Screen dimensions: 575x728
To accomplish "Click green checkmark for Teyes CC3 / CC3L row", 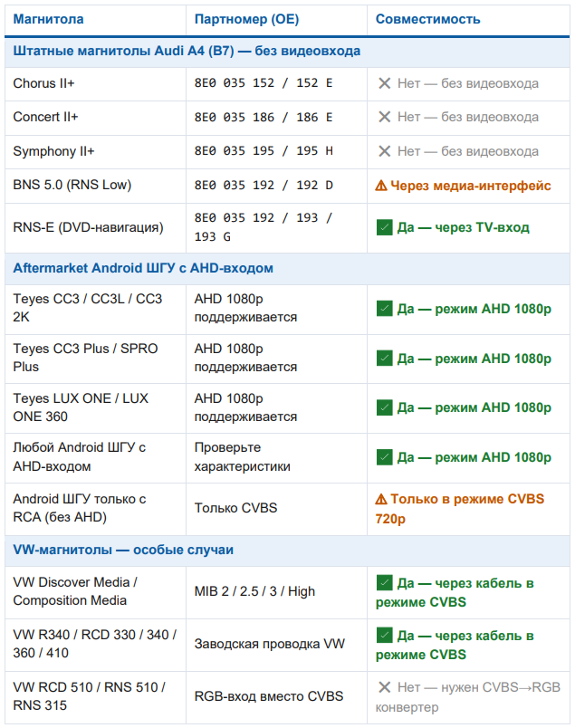I will 385,309.
